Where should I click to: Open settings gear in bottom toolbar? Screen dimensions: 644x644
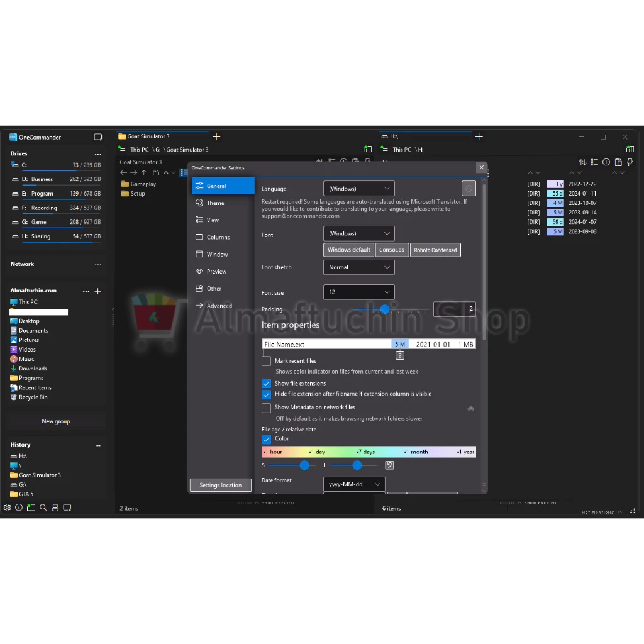point(7,508)
